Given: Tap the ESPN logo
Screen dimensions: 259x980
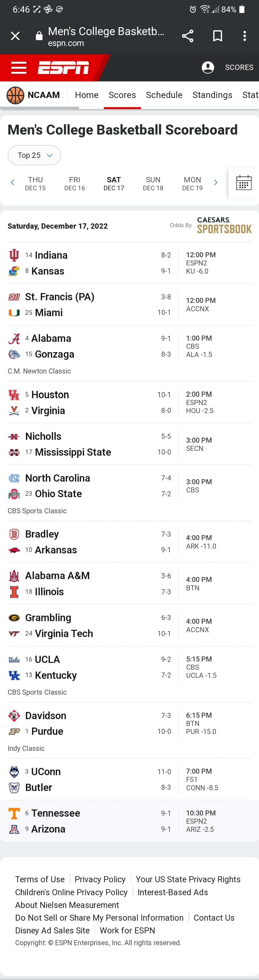Looking at the screenshot, I should pyautogui.click(x=63, y=68).
